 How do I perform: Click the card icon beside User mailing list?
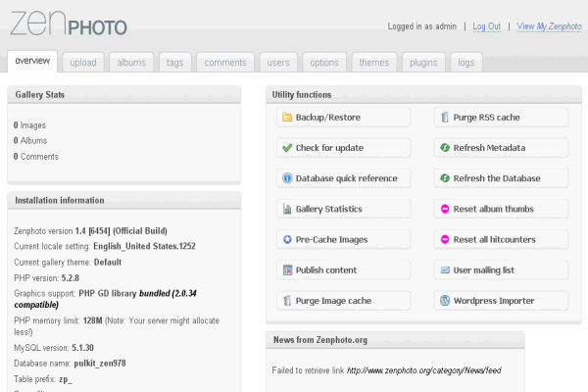click(x=445, y=269)
